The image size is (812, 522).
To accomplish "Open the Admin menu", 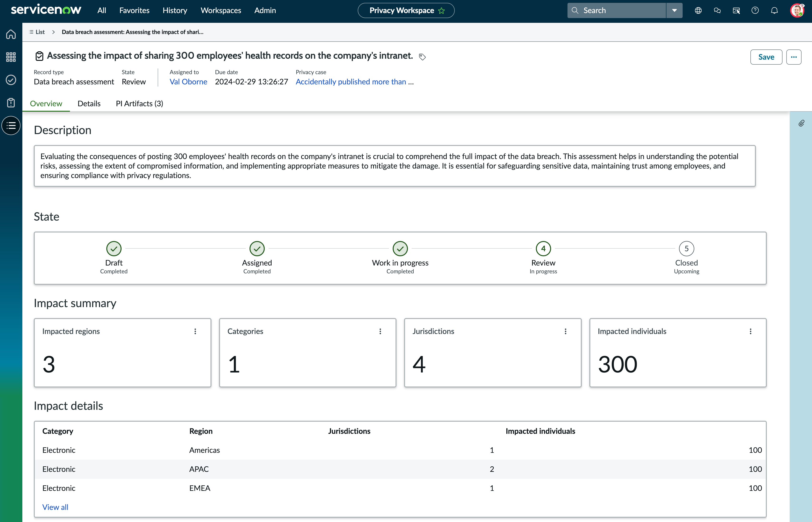I will 265,10.
